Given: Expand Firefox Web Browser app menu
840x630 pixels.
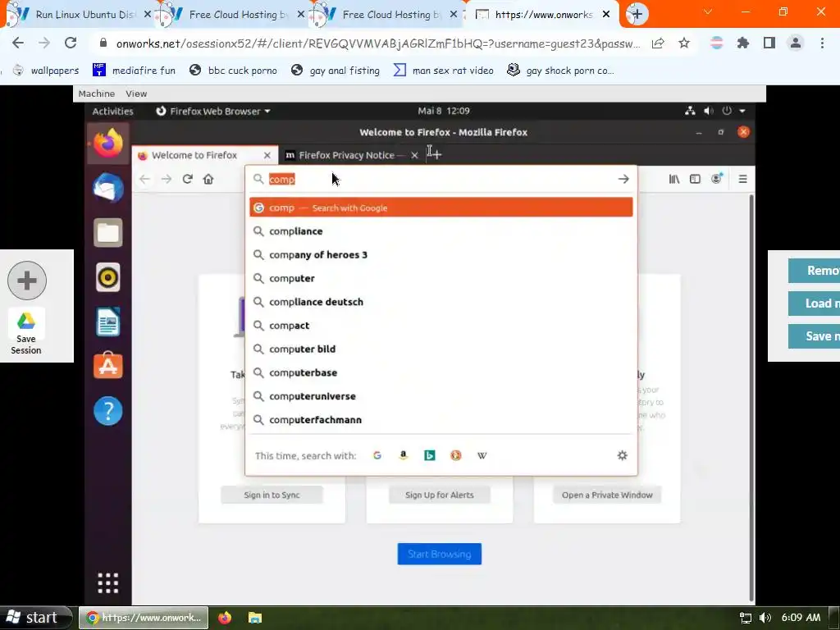Looking at the screenshot, I should [x=212, y=111].
